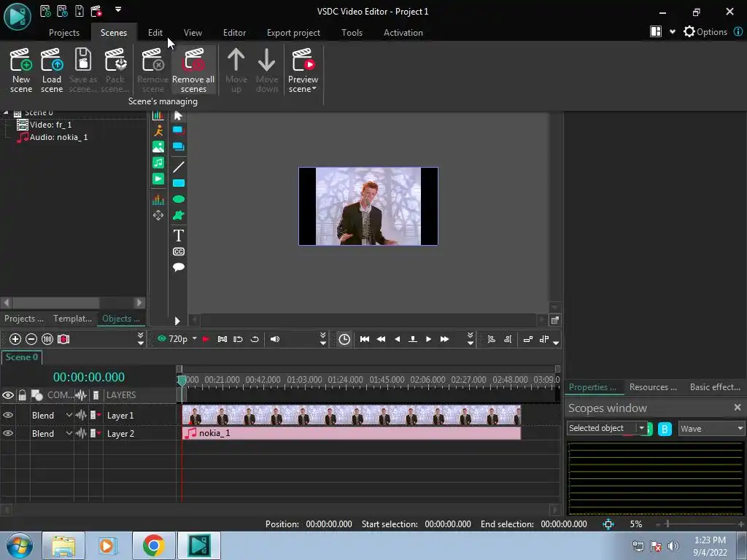The width and height of the screenshot is (747, 560).
Task: Toggle the waveform icon in layers header
Action: click(81, 395)
